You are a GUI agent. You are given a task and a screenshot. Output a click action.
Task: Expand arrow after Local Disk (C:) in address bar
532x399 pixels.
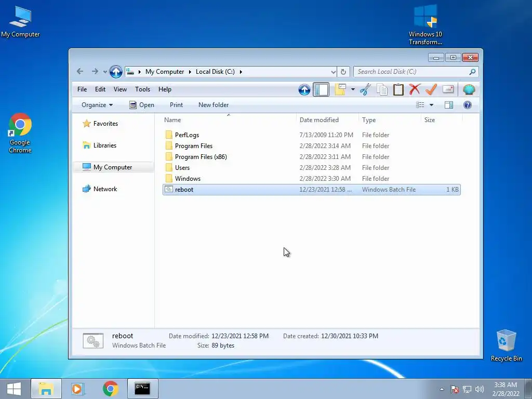click(x=241, y=72)
